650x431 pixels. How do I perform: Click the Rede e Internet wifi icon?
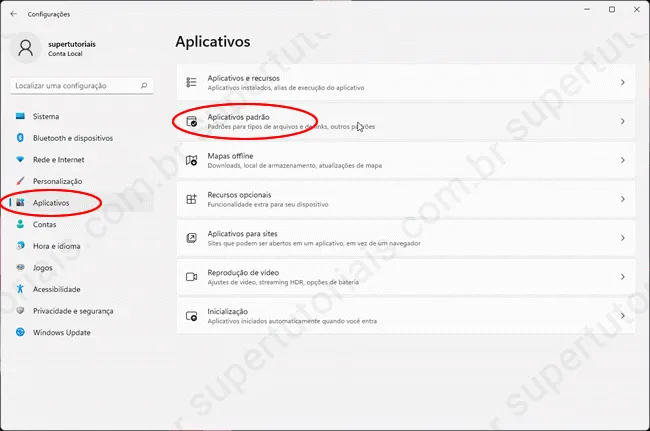coord(20,160)
